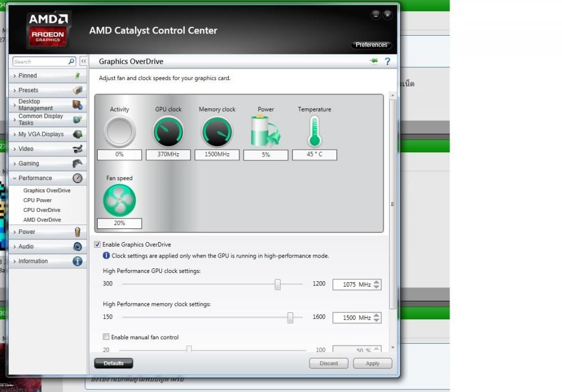562x392 pixels.
Task: Expand Desktop Management section
Action: click(x=14, y=105)
